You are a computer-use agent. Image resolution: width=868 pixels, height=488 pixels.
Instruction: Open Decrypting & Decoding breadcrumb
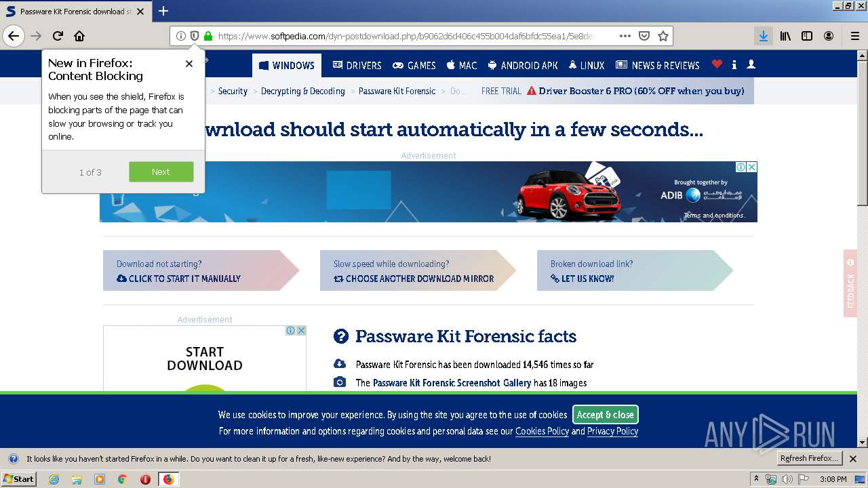pos(302,91)
